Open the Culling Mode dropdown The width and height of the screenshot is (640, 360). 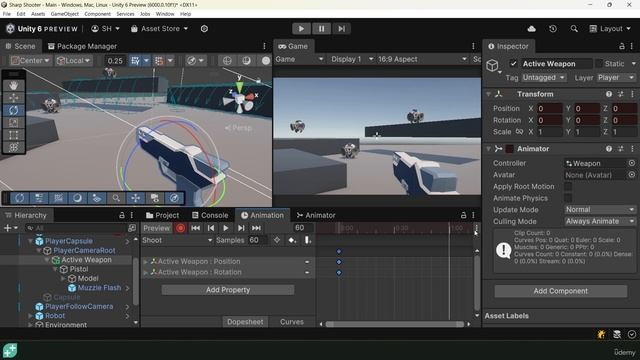coord(600,221)
